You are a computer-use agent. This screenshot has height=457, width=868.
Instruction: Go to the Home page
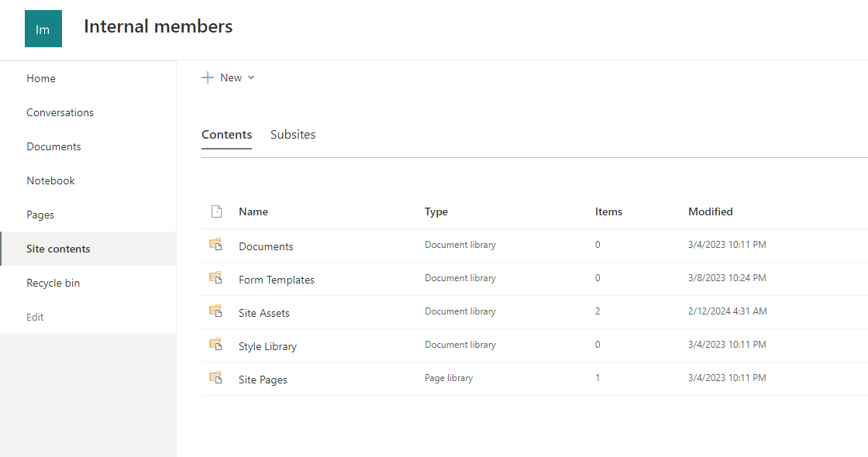tap(40, 77)
